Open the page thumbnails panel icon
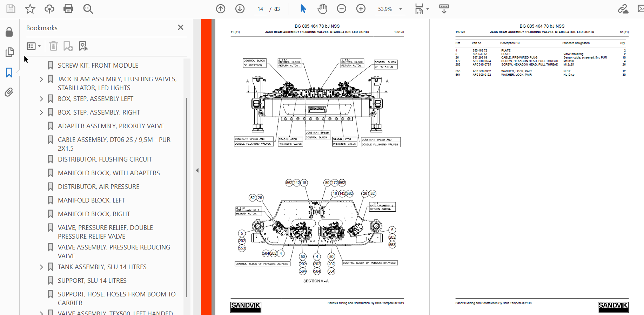644x315 pixels. pyautogui.click(x=9, y=52)
